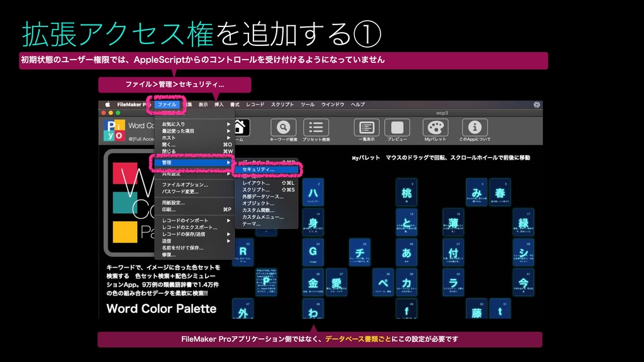Open プリセット検索 using its list icon

[x=317, y=126]
